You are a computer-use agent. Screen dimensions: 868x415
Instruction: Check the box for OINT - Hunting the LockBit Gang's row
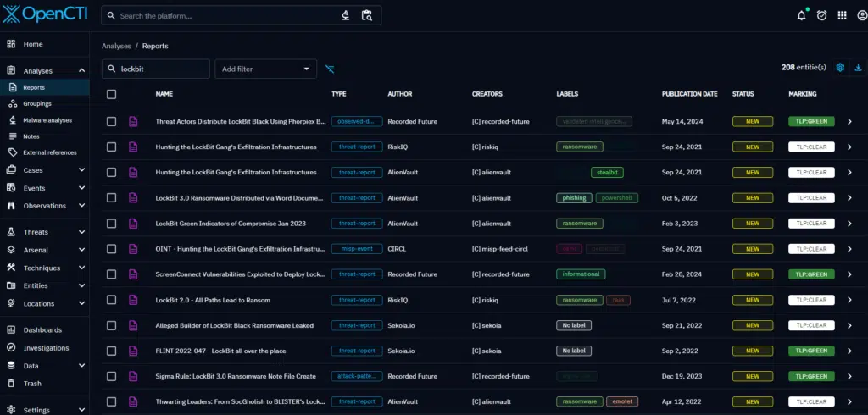coord(111,249)
